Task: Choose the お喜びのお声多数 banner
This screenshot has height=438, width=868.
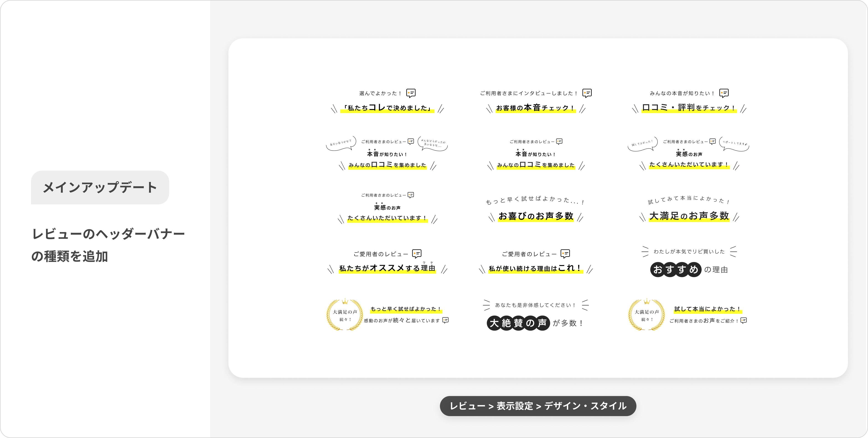Action: pyautogui.click(x=536, y=216)
